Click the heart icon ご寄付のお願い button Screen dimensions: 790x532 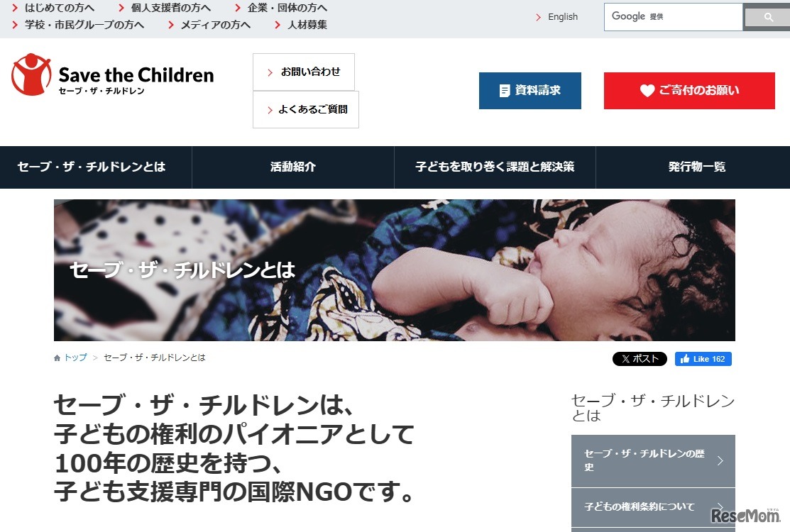(689, 91)
